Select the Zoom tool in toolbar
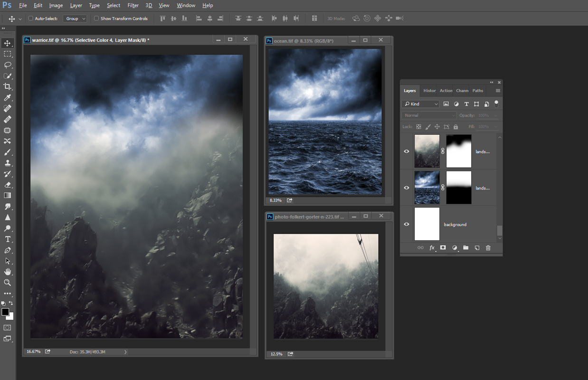This screenshot has width=588, height=380. [8, 283]
